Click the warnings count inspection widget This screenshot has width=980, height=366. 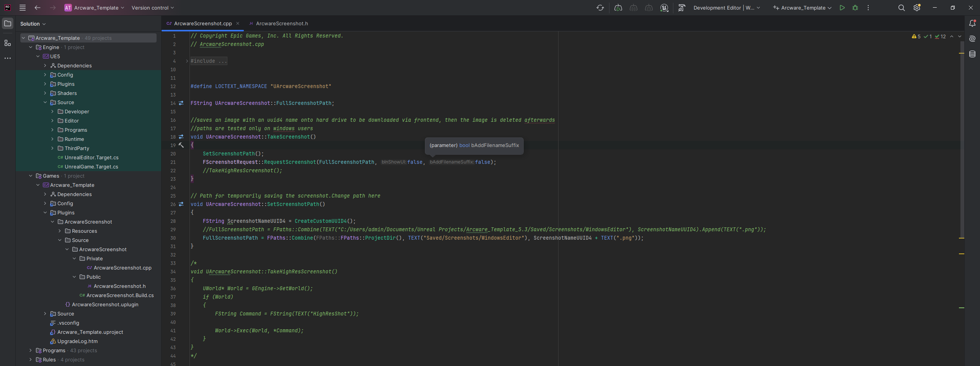tap(916, 37)
